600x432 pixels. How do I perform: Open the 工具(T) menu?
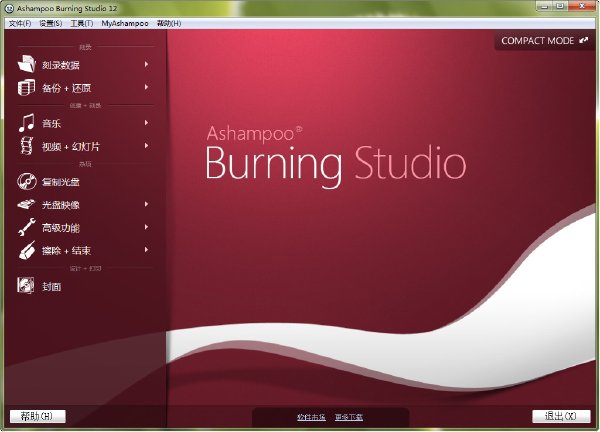pos(82,23)
